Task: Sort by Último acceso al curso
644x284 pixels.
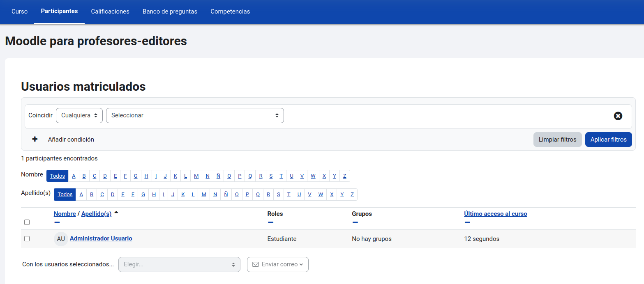Action: coord(496,214)
